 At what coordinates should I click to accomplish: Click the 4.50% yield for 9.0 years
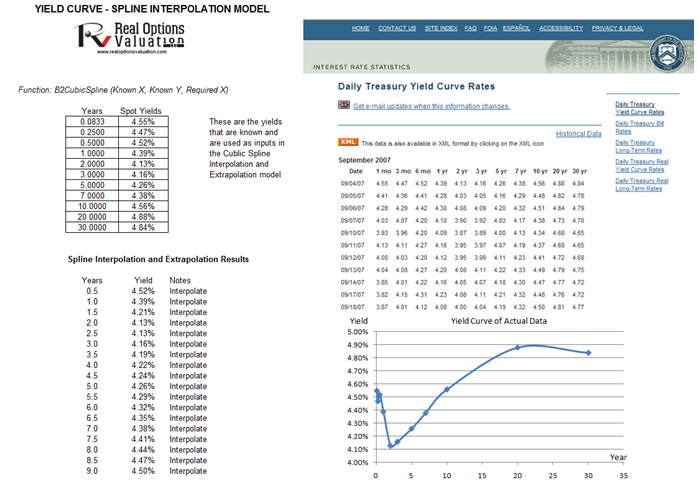point(143,471)
